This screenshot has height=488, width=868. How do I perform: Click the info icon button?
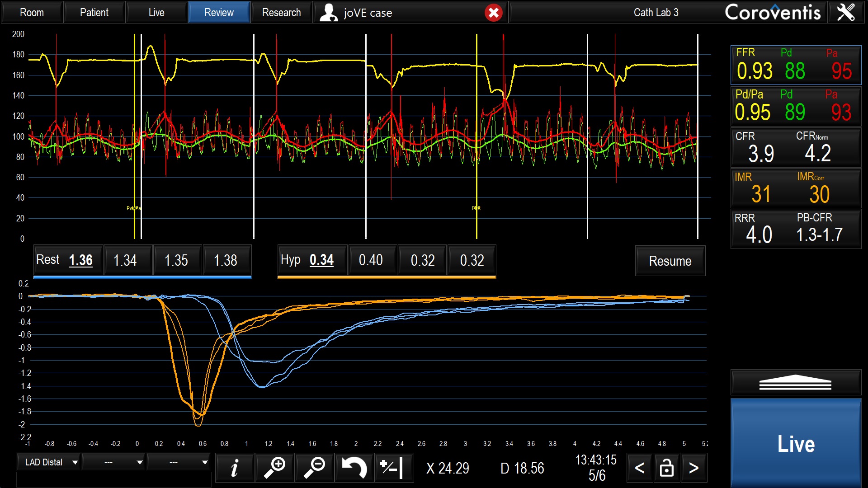pyautogui.click(x=235, y=468)
